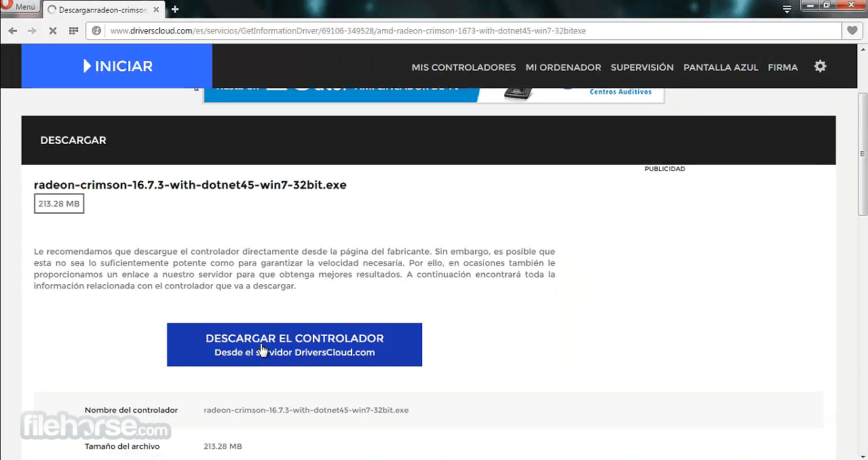The height and width of the screenshot is (460, 868).
Task: Click the blue INICIAR button
Action: click(117, 66)
